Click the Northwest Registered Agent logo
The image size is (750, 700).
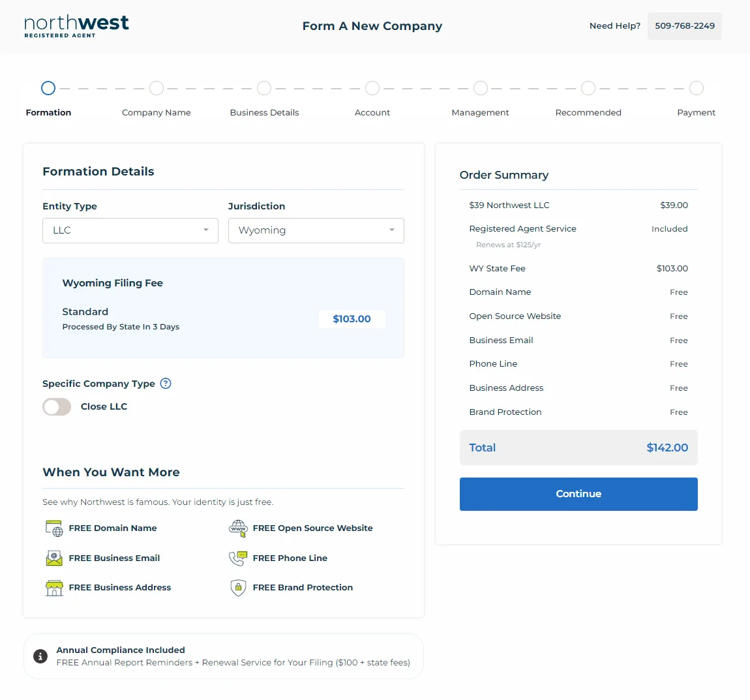[76, 26]
